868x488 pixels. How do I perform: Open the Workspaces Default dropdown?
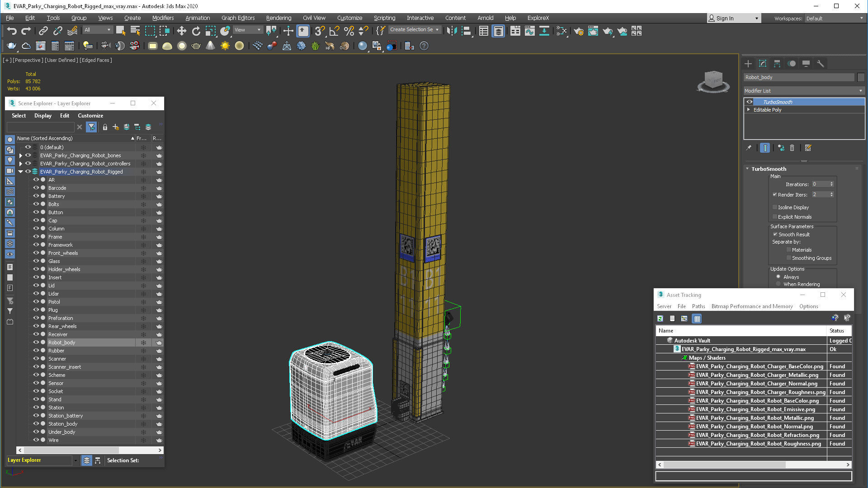tap(835, 19)
